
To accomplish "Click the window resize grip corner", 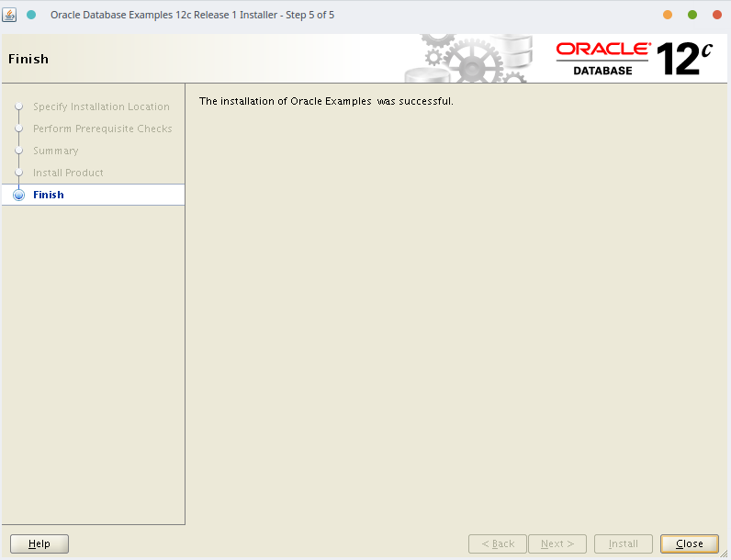I will 725,554.
